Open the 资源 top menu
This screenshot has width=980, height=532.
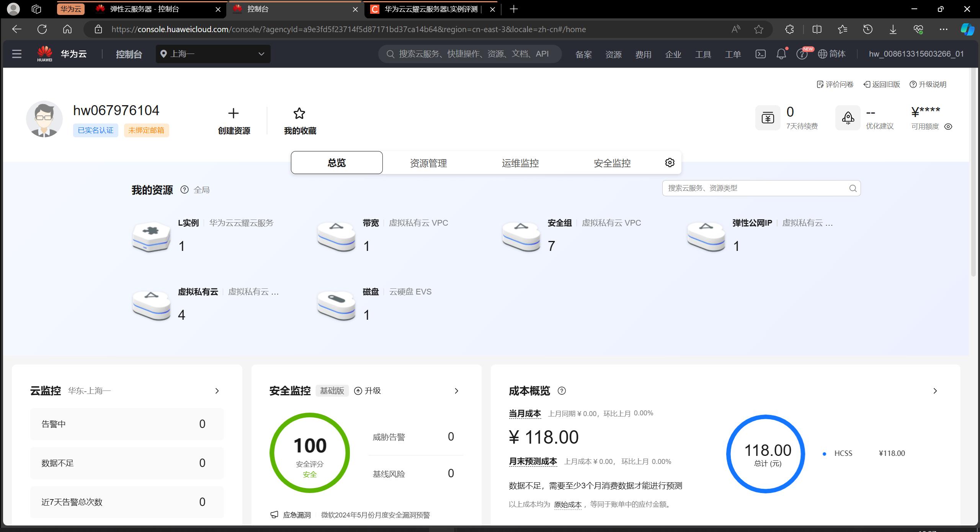pos(613,54)
